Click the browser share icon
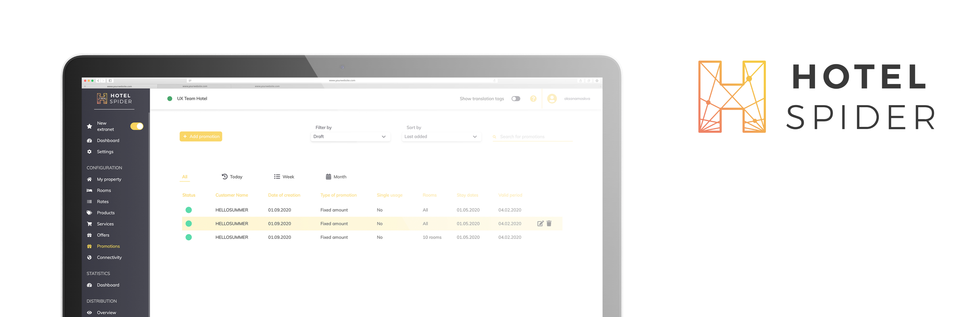980x317 pixels. pos(580,81)
